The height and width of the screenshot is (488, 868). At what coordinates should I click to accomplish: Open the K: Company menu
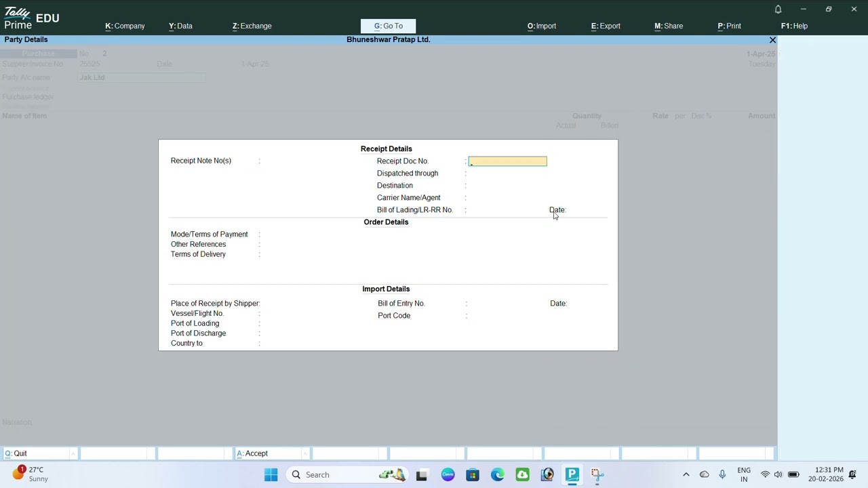(x=125, y=26)
